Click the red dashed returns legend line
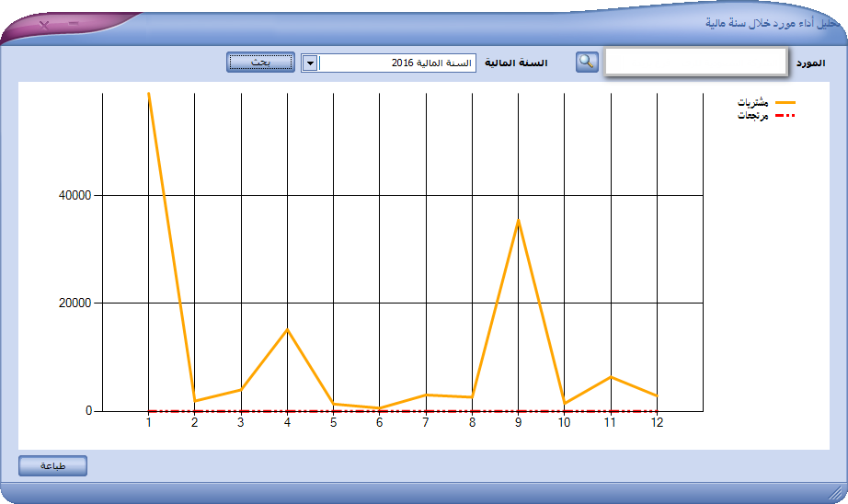848x504 pixels. point(785,115)
